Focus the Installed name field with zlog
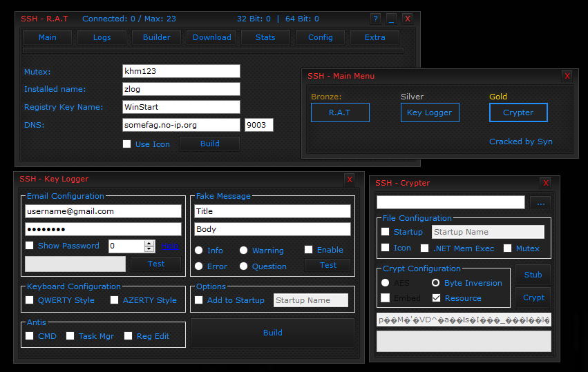This screenshot has height=372, width=588. click(181, 89)
